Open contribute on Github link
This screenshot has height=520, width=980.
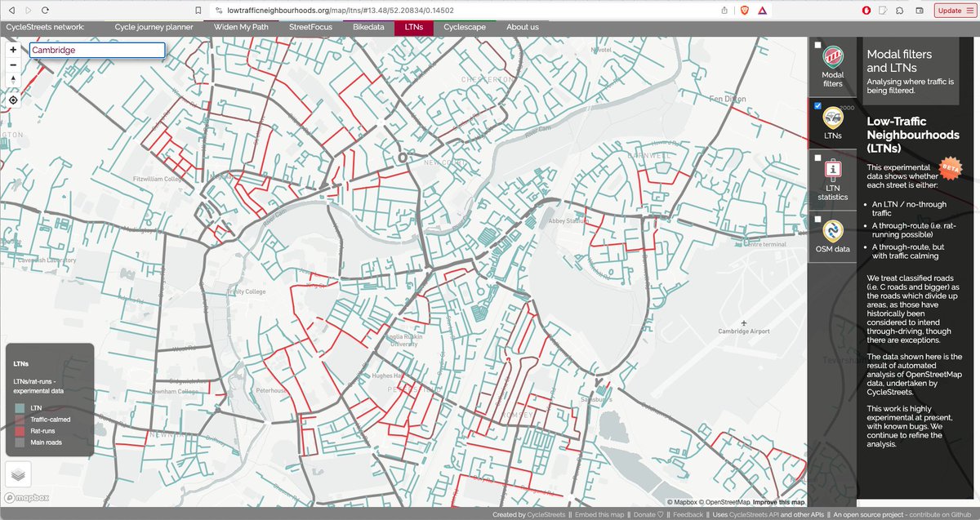click(x=942, y=515)
